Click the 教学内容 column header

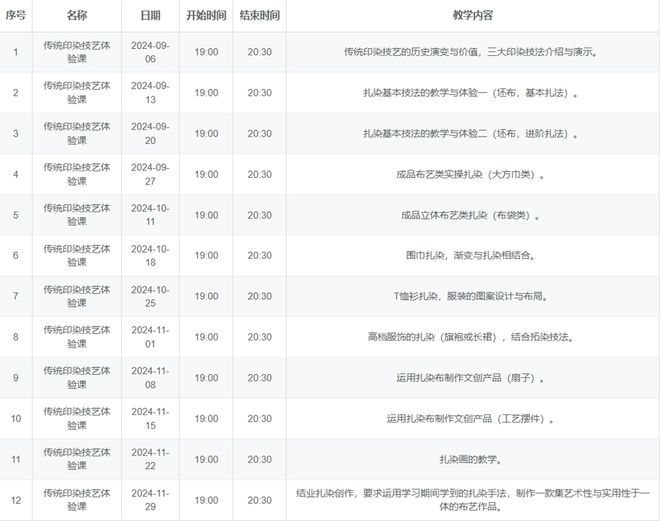tap(472, 17)
